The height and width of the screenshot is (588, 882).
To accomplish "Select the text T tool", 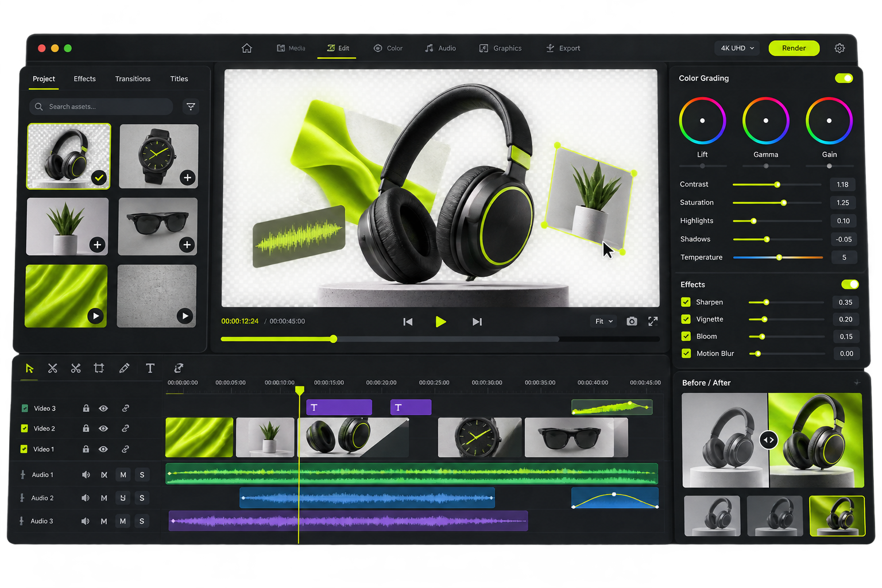I will pos(150,368).
